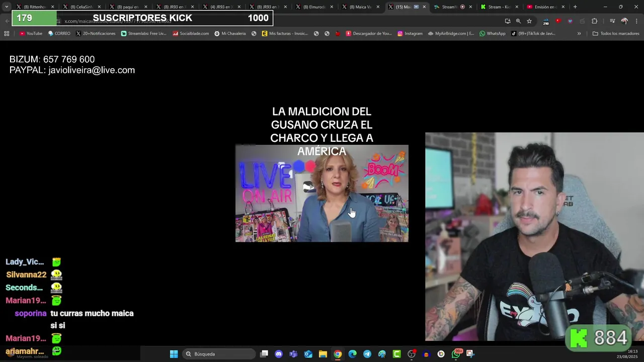Open File Explorer from the taskbar

(323, 354)
